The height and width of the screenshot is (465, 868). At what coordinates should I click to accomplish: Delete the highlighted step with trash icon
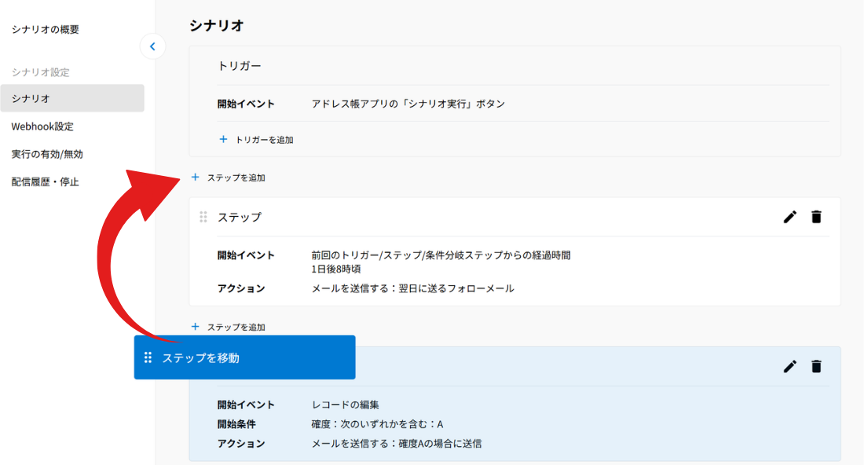tap(816, 367)
